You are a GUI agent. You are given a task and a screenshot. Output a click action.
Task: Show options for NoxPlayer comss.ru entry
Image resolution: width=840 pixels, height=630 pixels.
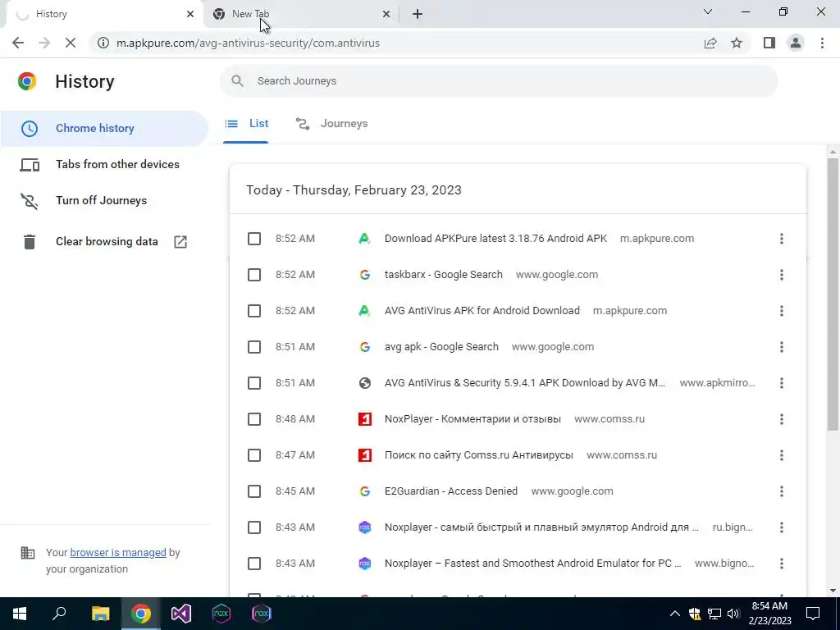tap(782, 419)
